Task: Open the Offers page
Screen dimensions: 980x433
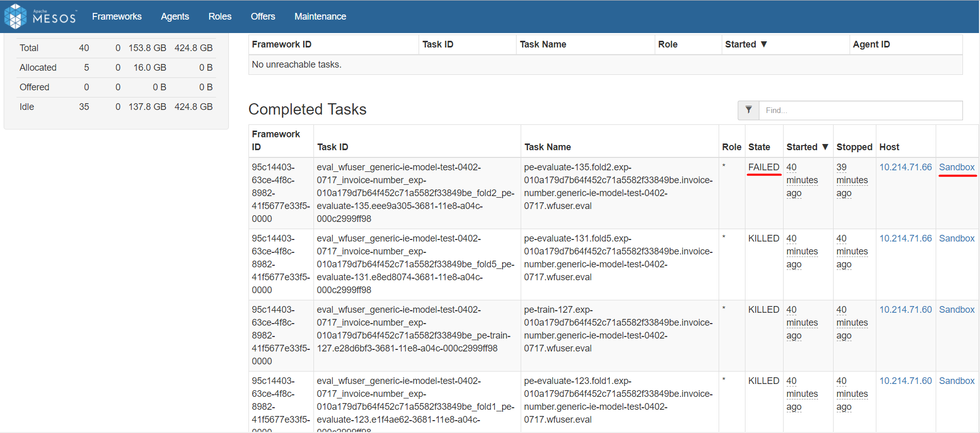Action: [x=263, y=17]
